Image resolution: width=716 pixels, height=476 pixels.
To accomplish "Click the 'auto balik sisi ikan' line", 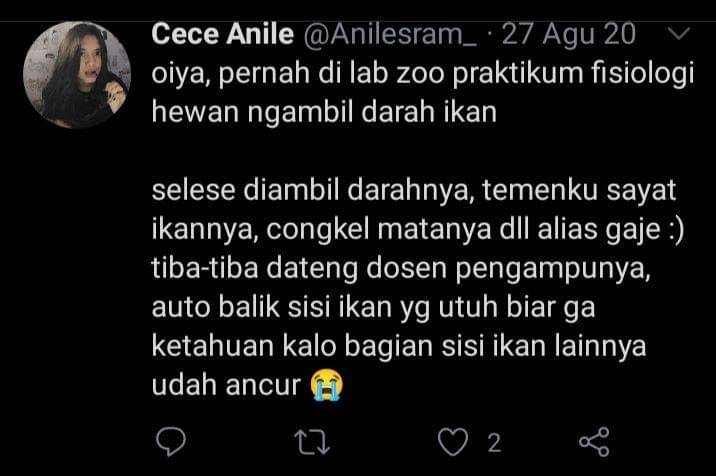I will point(374,307).
